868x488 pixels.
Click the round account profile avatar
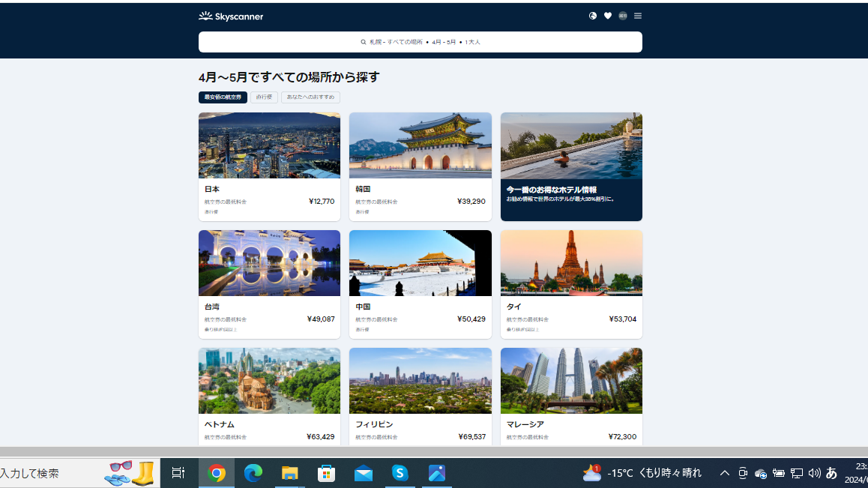[623, 16]
